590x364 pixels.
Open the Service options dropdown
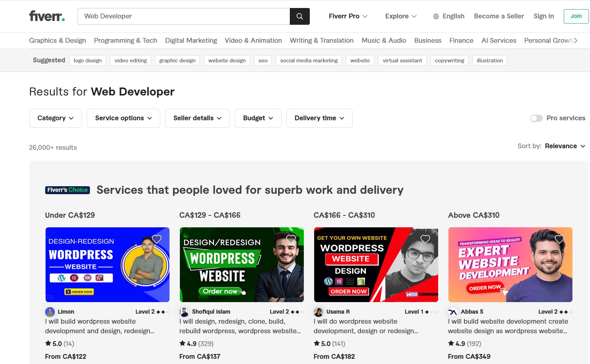pyautogui.click(x=124, y=118)
